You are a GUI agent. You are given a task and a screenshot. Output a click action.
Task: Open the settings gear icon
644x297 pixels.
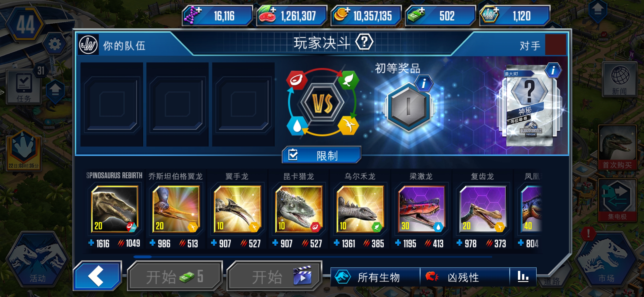(x=54, y=44)
